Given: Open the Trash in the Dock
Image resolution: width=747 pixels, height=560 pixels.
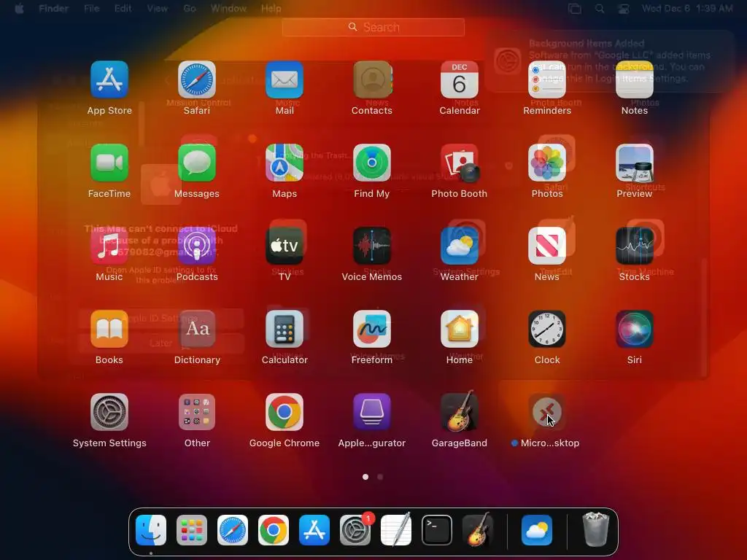Looking at the screenshot, I should (595, 530).
